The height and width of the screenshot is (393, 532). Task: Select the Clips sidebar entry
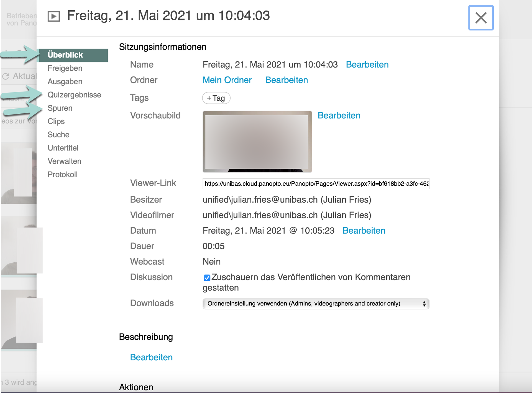(56, 121)
